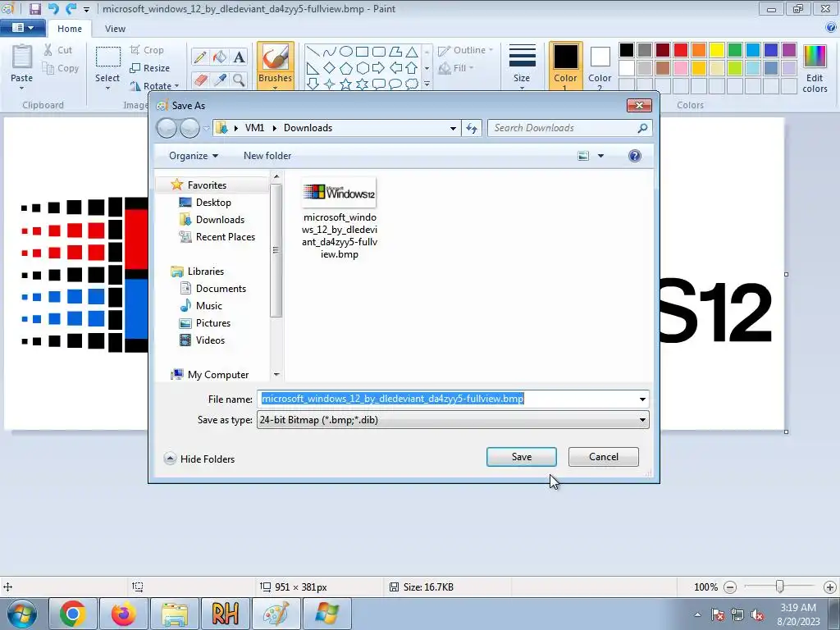Click Save icon in quick access toolbar
Screen dimensions: 840x630
[x=34, y=9]
